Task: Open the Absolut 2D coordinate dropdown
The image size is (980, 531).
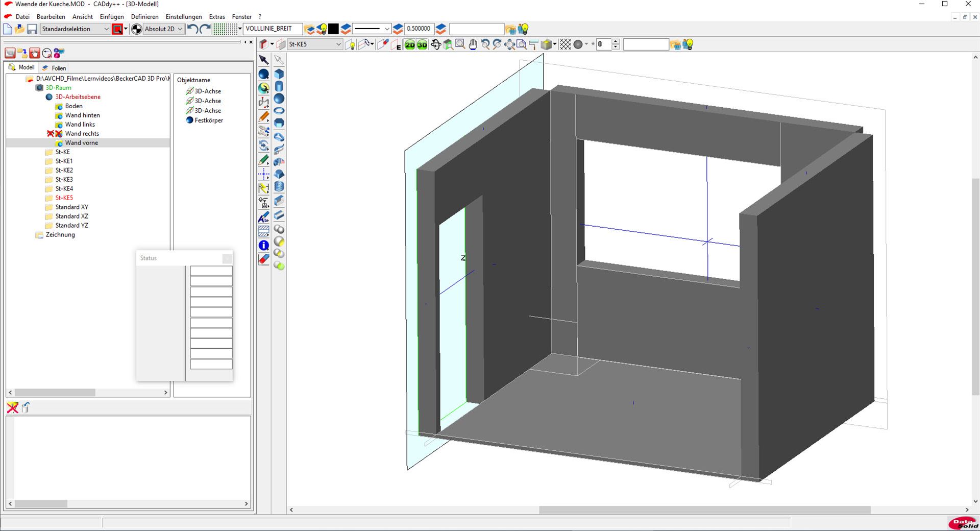Action: pyautogui.click(x=163, y=29)
